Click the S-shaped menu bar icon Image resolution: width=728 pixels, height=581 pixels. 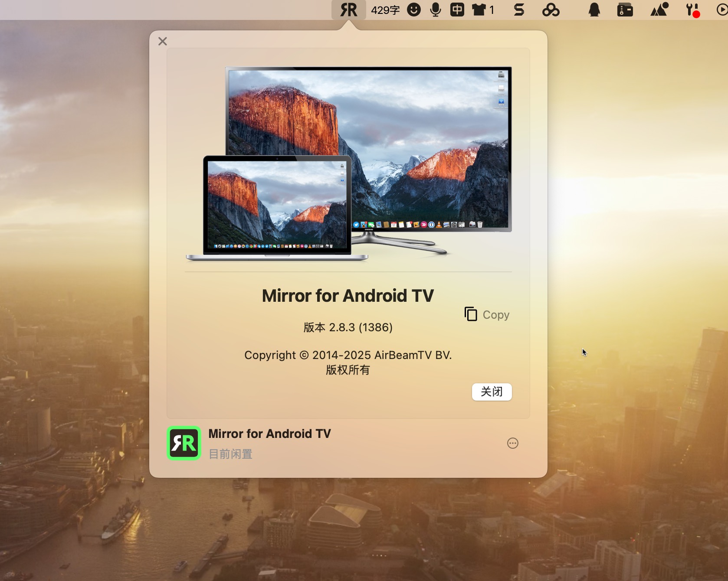click(x=519, y=10)
